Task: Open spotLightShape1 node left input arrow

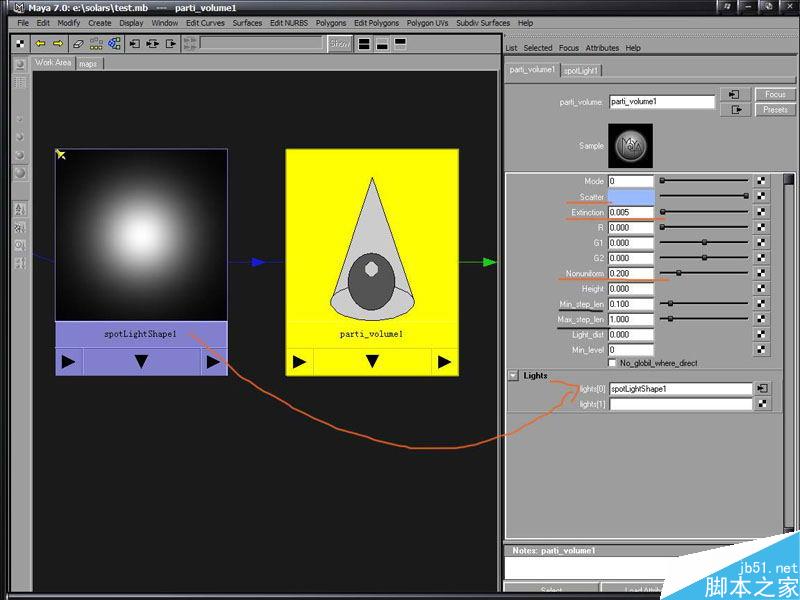Action: coord(68,362)
